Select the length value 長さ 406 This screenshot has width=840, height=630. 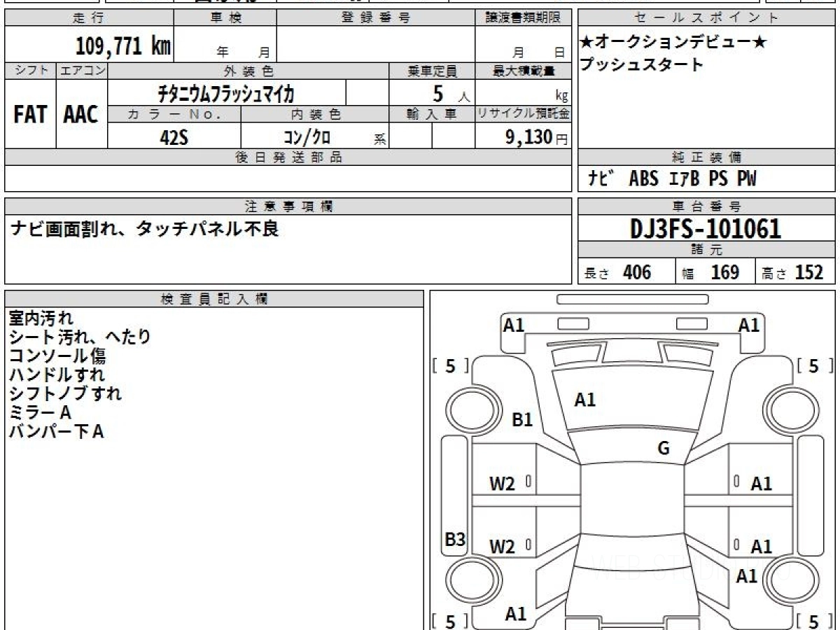pos(617,272)
